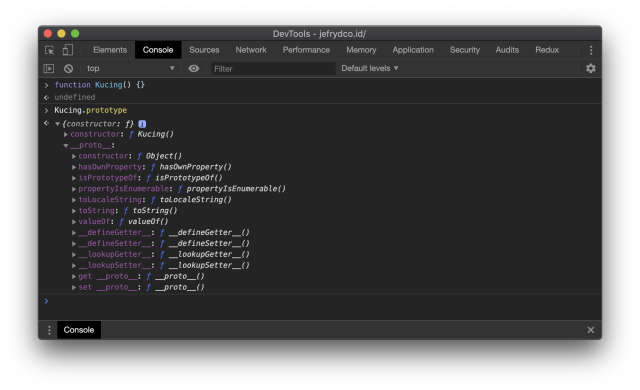Expand the __lookupSetter__ property
The image size is (640, 390).
74,266
